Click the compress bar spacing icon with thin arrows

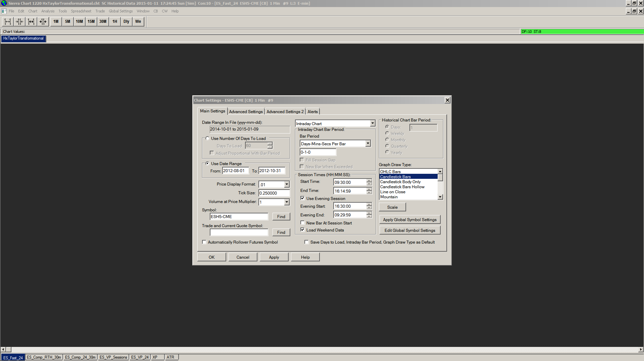pyautogui.click(x=19, y=21)
